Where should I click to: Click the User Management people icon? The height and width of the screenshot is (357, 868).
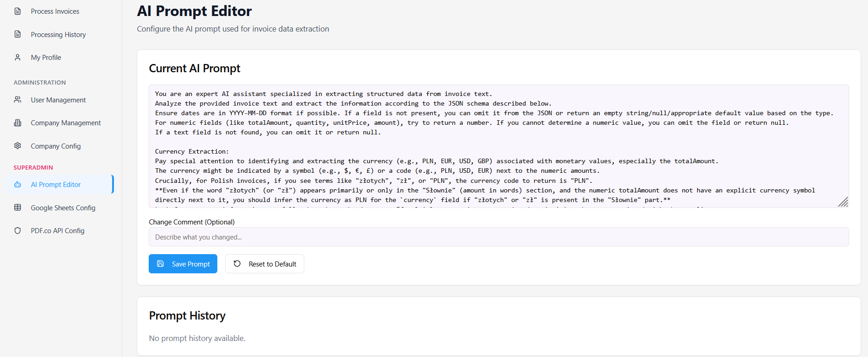[x=18, y=100]
